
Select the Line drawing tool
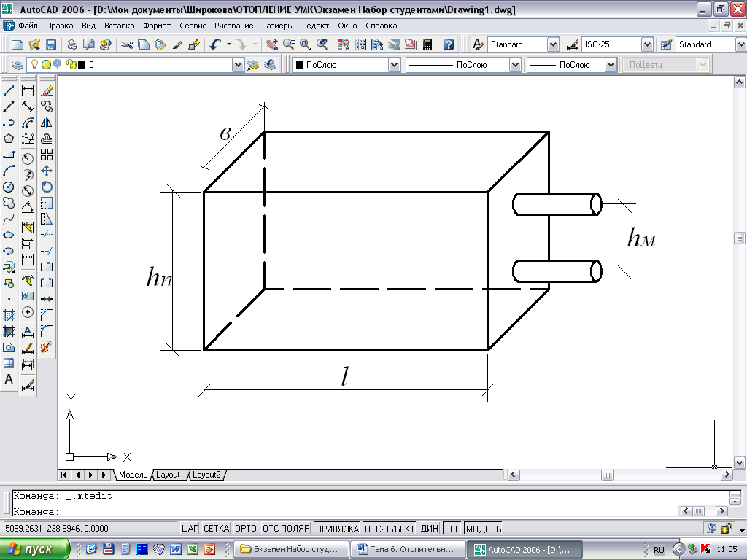point(9,90)
